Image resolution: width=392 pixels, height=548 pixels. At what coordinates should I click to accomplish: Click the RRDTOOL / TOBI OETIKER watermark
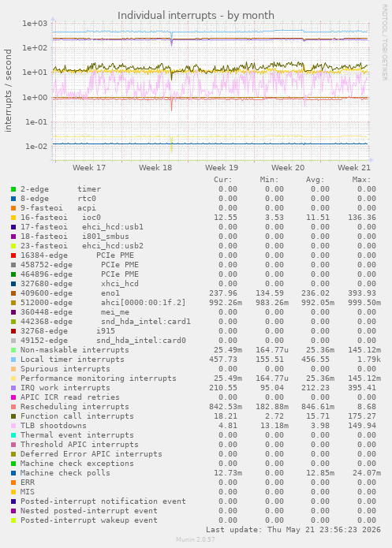coord(384,43)
